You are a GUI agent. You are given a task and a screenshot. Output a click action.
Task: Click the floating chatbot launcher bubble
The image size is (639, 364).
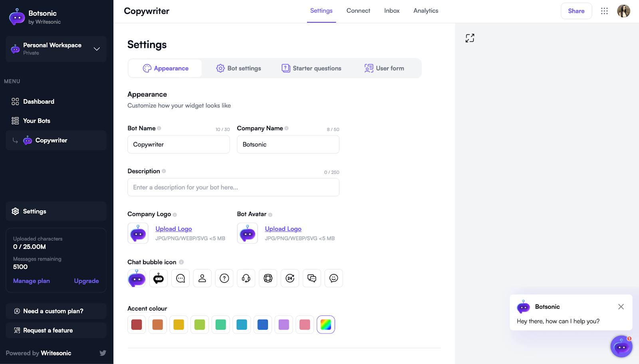(x=621, y=346)
